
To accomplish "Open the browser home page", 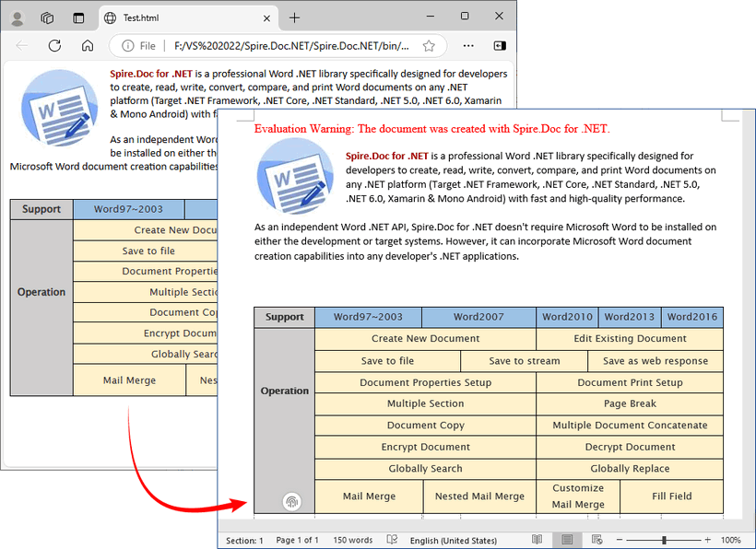I will click(x=88, y=45).
